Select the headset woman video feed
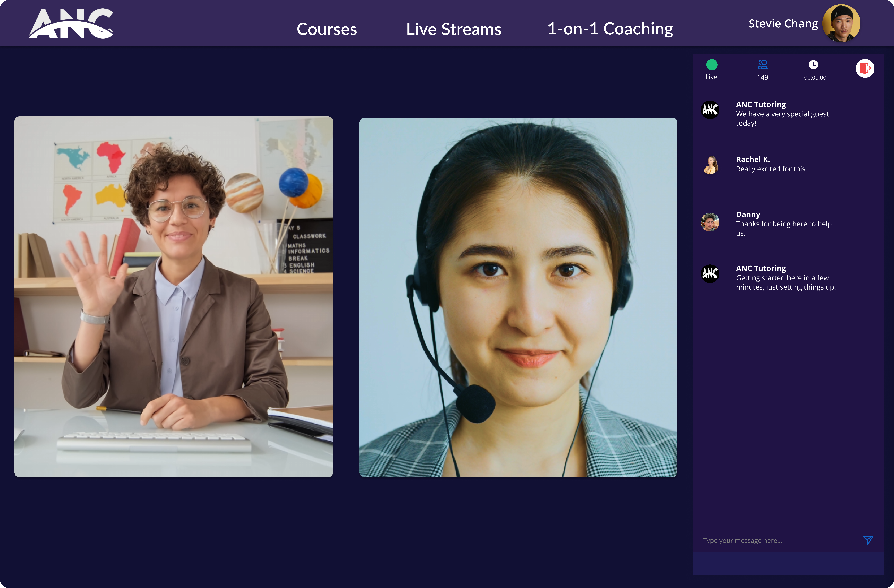Image resolution: width=894 pixels, height=588 pixels. (518, 297)
